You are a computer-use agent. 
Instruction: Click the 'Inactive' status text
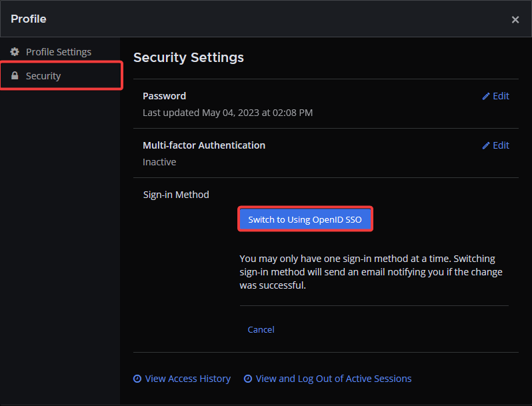[159, 162]
